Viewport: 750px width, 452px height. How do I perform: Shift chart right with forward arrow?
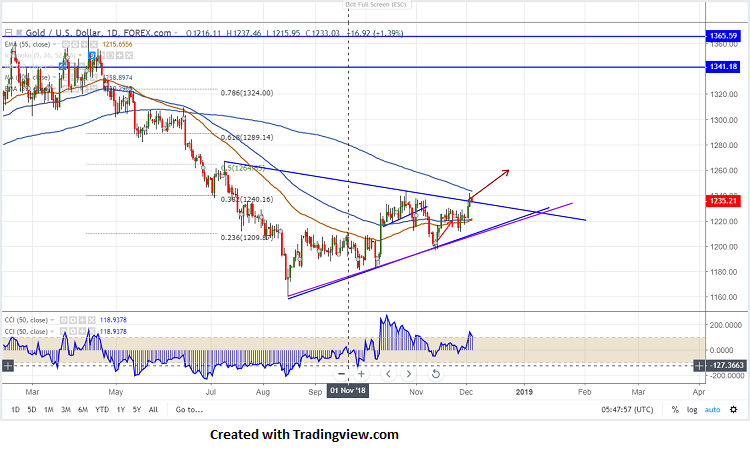pyautogui.click(x=408, y=374)
